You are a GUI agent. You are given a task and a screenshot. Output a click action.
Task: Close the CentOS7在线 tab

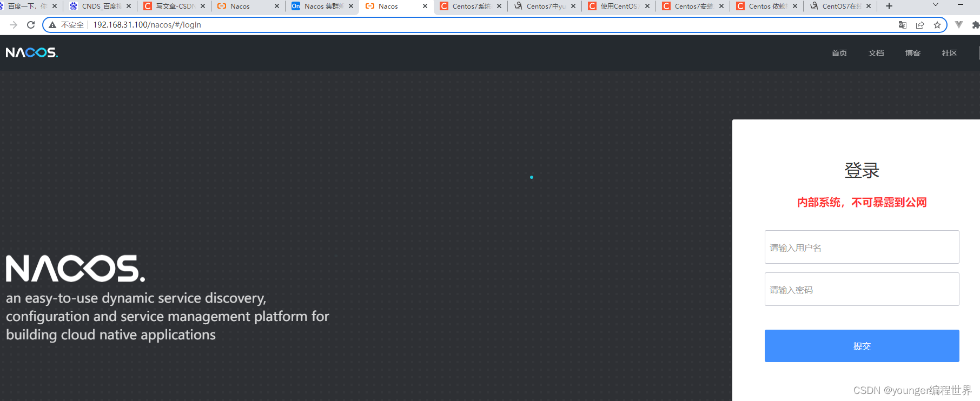[869, 6]
